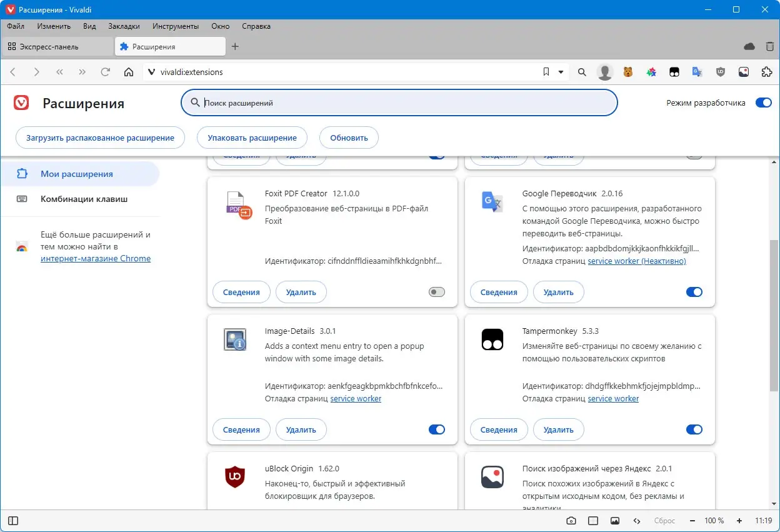Screen dimensions: 780x532
Task: Toggle the side panel icon in status bar
Action: 13,521
